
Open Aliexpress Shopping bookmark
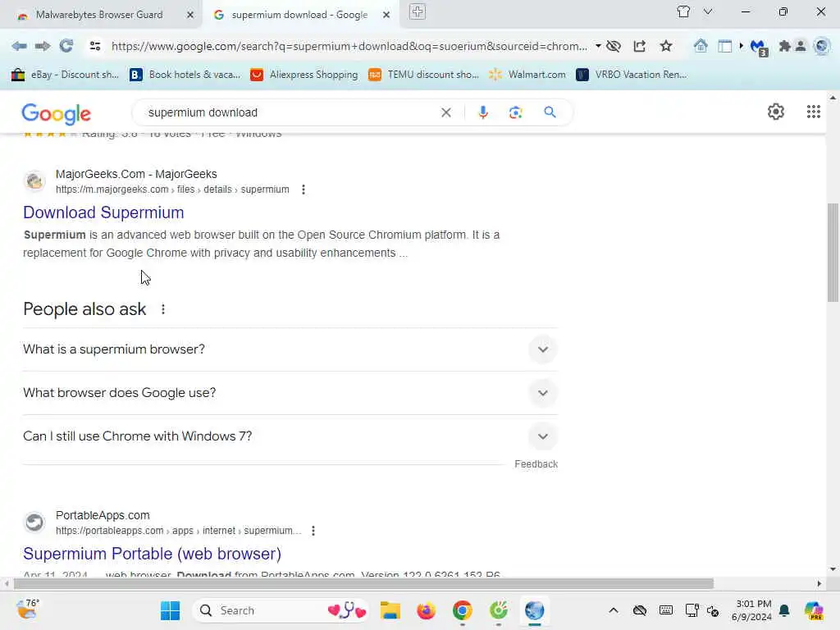(304, 75)
